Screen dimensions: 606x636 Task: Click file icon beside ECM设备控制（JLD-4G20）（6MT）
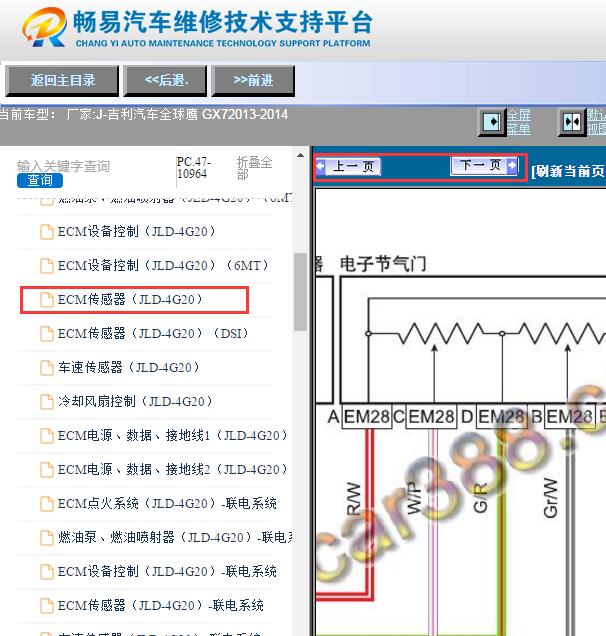click(x=47, y=266)
